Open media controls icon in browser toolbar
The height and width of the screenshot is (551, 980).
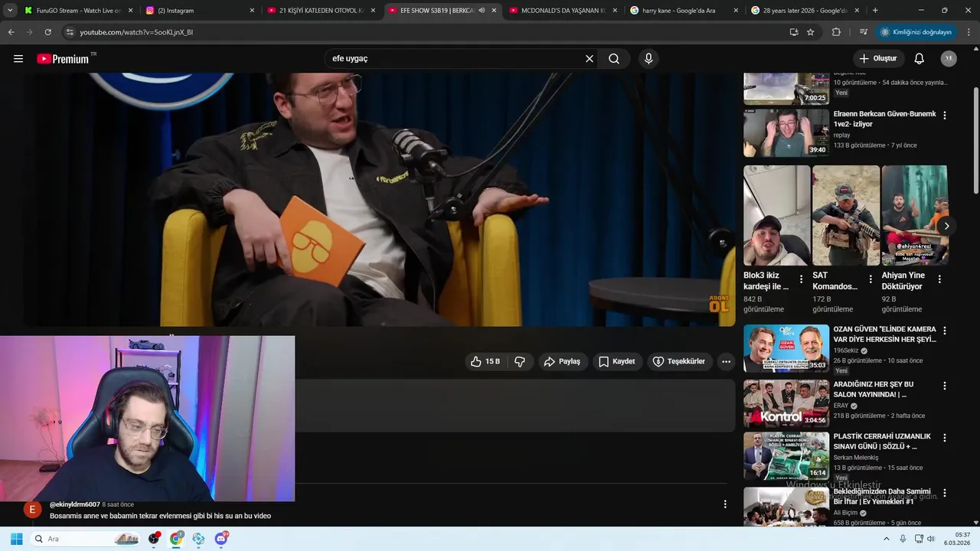pos(864,32)
